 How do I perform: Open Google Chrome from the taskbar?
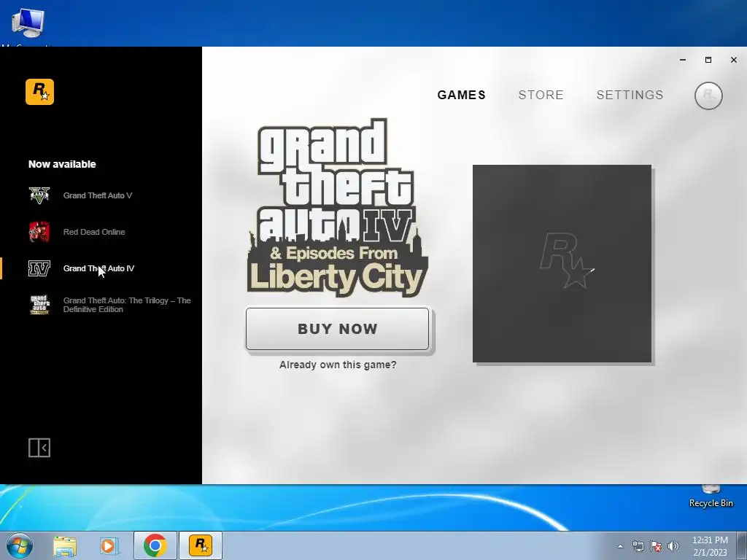155,545
